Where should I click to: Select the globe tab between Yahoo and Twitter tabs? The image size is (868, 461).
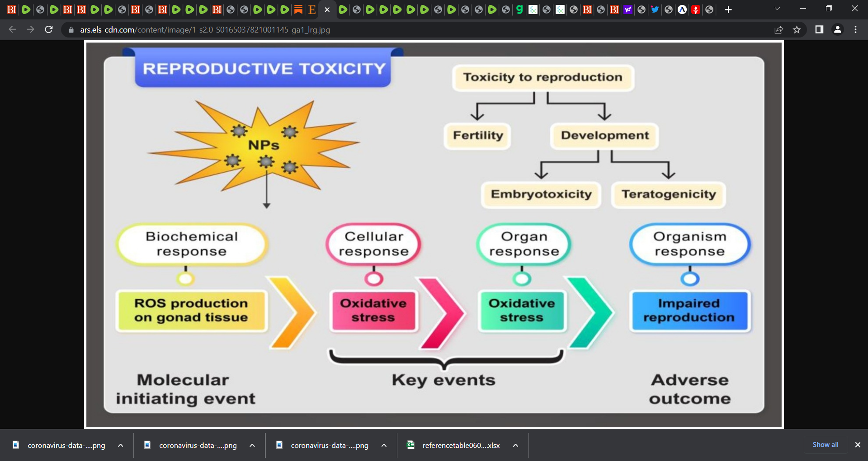click(x=642, y=9)
